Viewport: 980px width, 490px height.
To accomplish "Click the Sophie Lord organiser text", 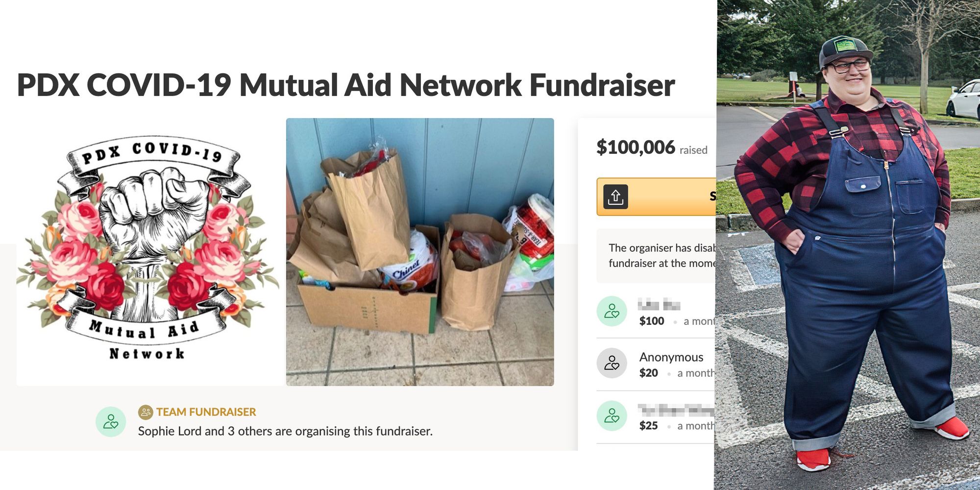I will [285, 431].
